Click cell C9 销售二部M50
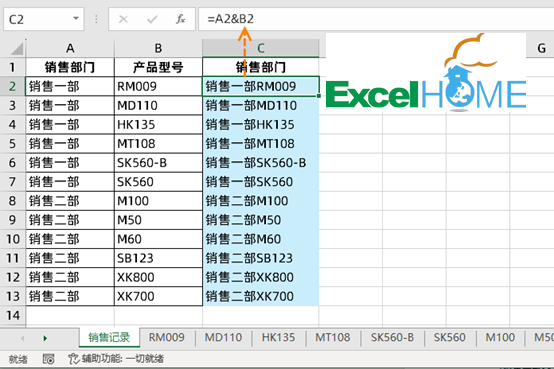Viewport: 554px width, 369px height. (261, 220)
